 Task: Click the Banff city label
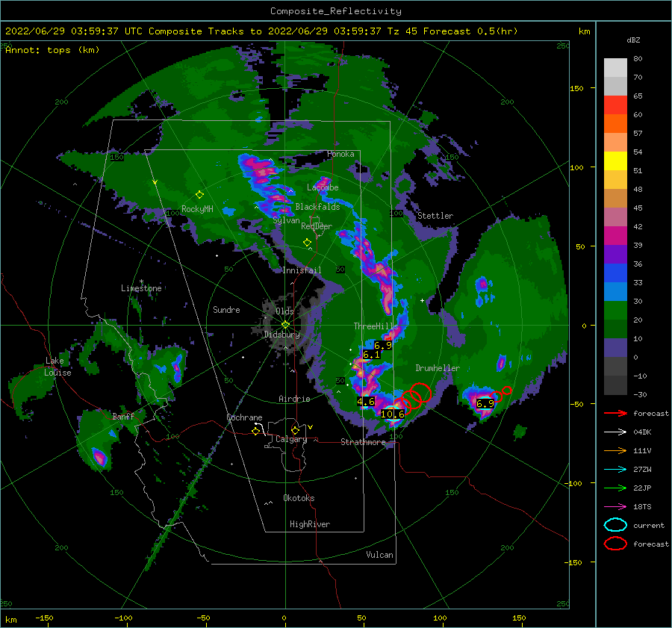click(123, 417)
